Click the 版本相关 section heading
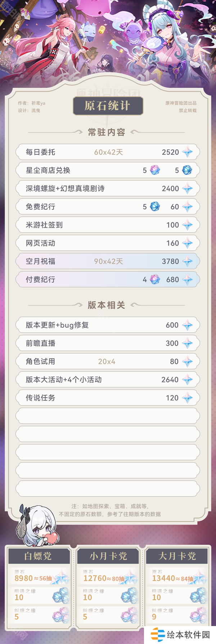The width and height of the screenshot is (216, 644). (107, 305)
